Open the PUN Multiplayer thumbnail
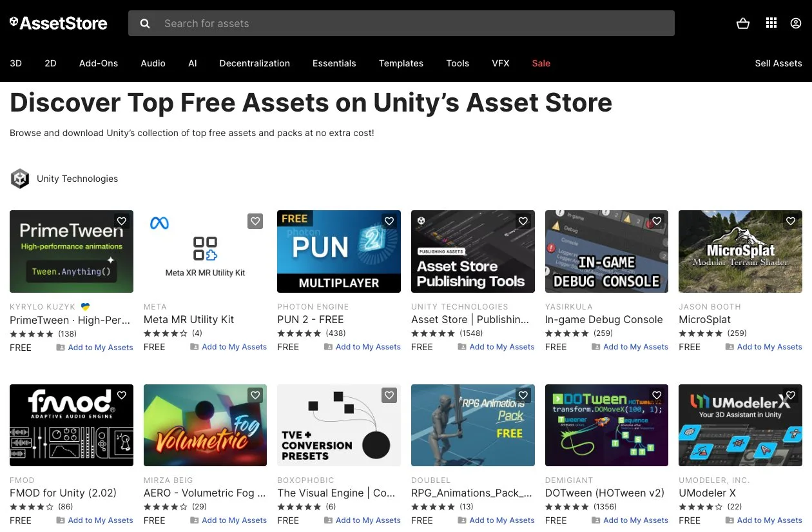The width and height of the screenshot is (812, 532). pos(339,251)
